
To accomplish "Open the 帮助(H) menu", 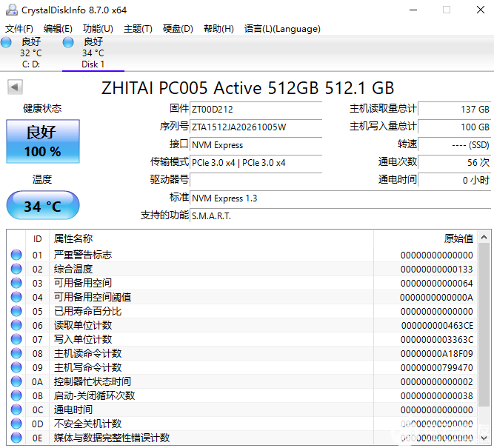I will (218, 29).
